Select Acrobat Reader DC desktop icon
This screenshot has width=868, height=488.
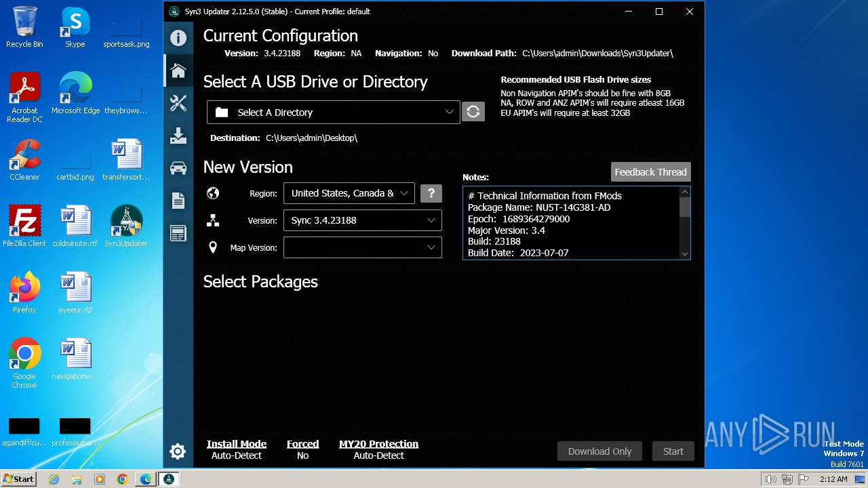point(24,98)
